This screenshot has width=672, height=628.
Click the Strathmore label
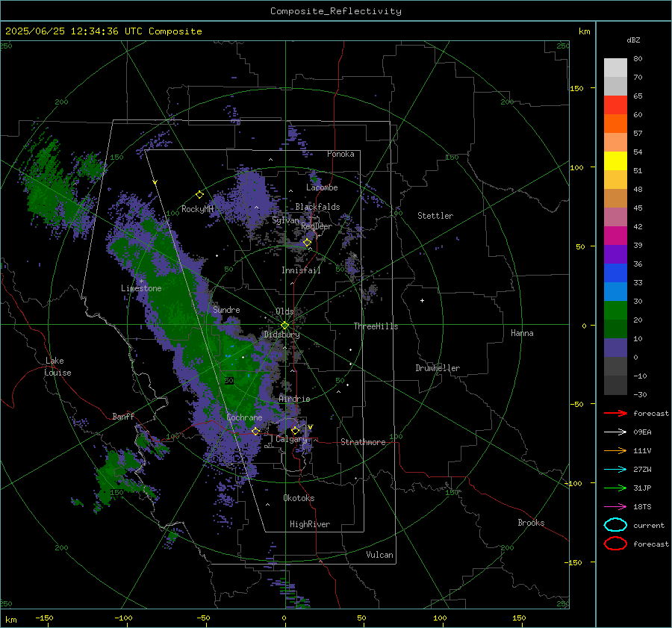click(x=363, y=442)
